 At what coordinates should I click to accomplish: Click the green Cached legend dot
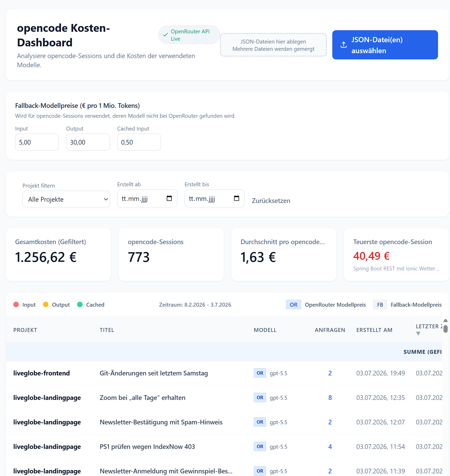(x=80, y=305)
